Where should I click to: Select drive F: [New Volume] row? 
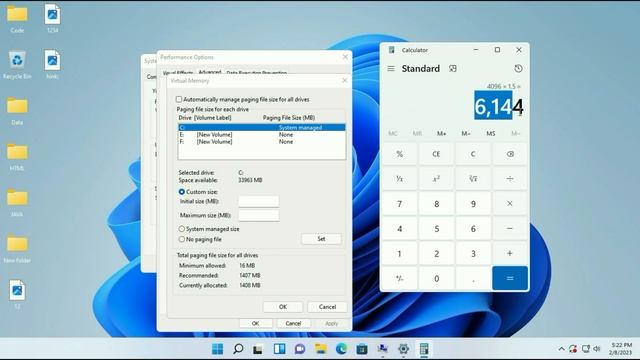[262, 142]
